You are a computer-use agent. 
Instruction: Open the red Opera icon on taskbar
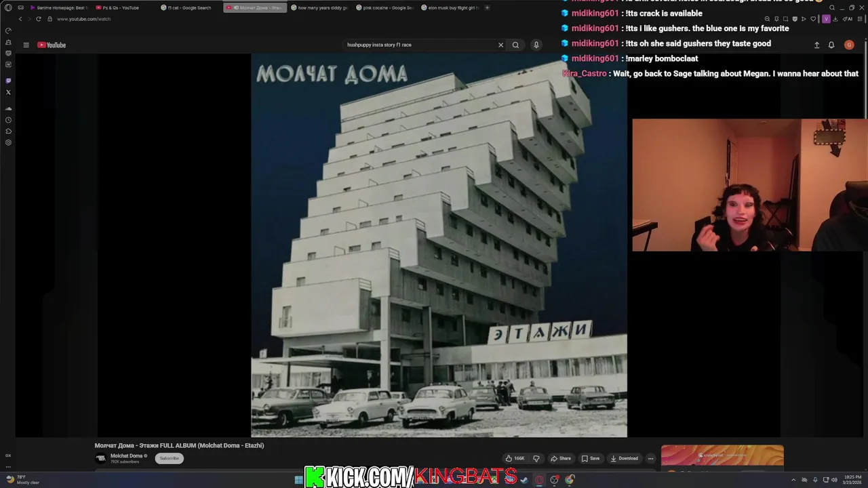[x=539, y=480]
